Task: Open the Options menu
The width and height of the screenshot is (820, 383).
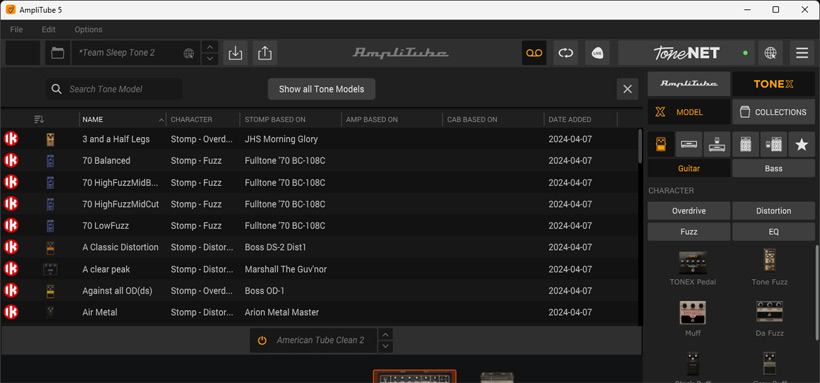Action: (88, 29)
